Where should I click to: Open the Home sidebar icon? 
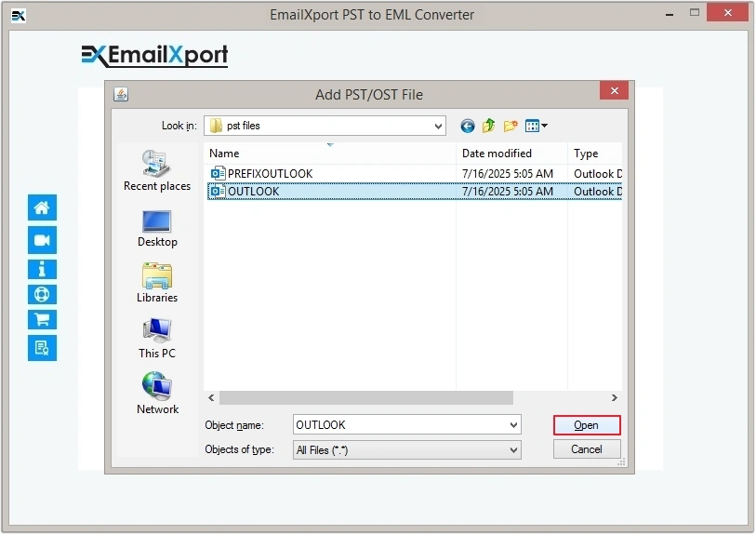(x=42, y=207)
